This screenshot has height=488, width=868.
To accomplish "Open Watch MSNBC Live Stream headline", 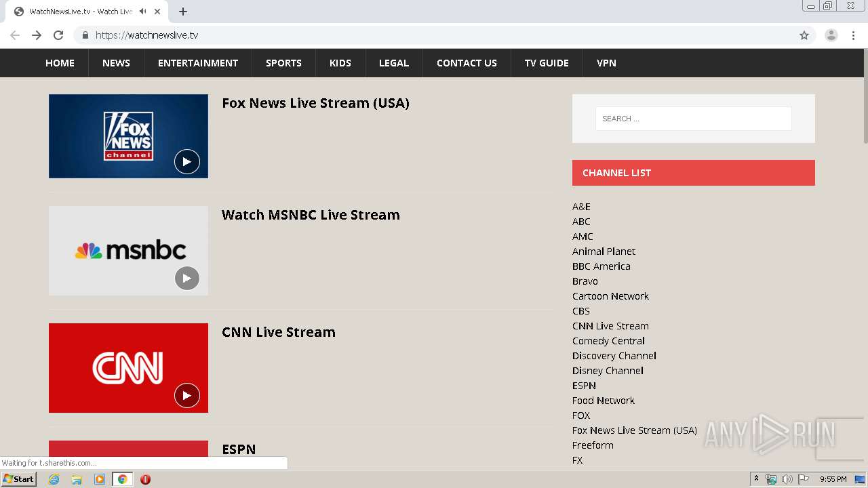I will point(311,215).
